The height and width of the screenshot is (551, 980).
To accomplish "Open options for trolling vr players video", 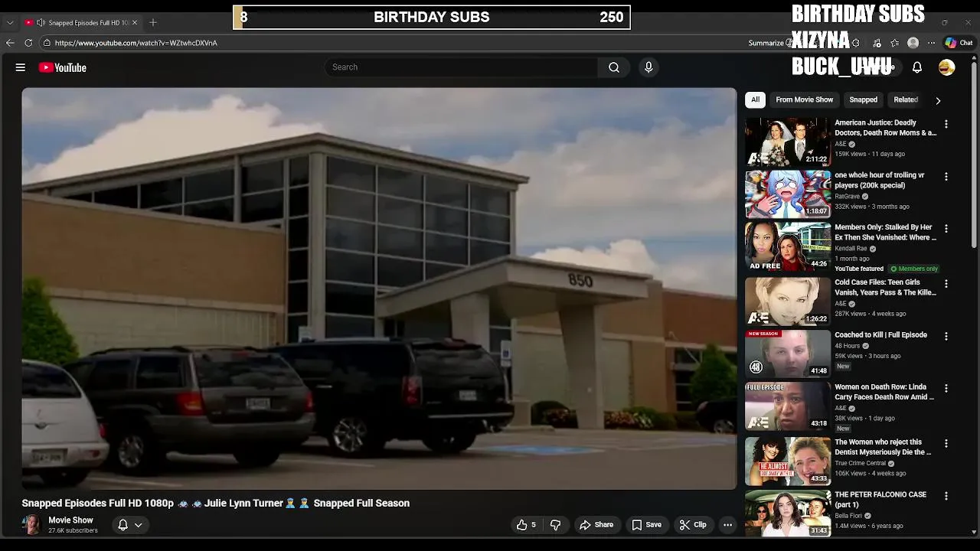I will point(946,177).
